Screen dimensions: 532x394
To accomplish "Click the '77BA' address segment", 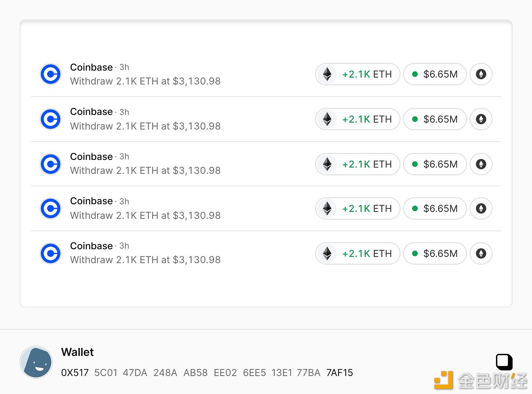I will [309, 373].
